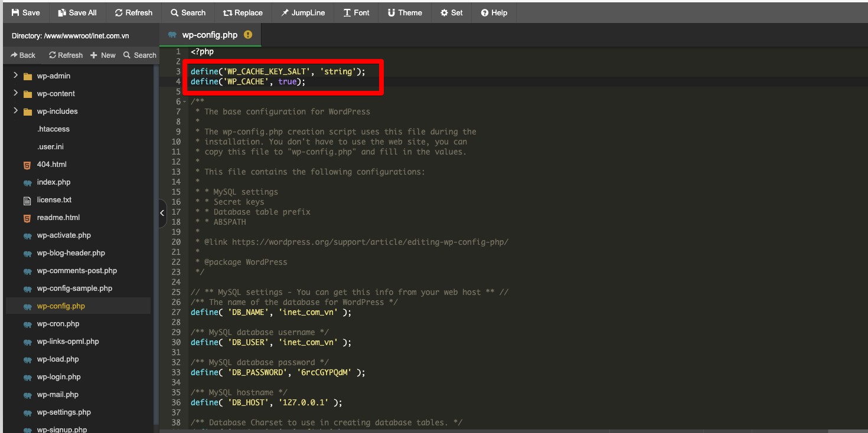
Task: Open the wp-activate.php file name
Action: pyautogui.click(x=64, y=235)
